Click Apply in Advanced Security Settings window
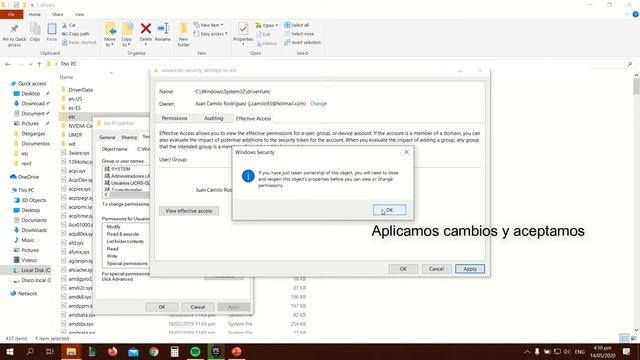 pos(470,269)
